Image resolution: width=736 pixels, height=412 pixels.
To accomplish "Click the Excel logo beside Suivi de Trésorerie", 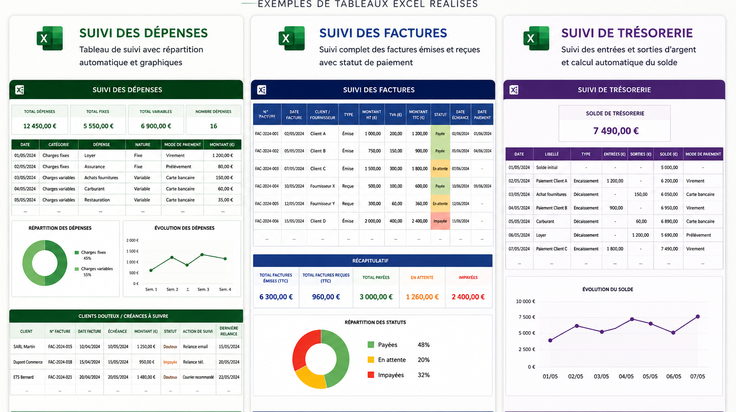I will click(536, 38).
